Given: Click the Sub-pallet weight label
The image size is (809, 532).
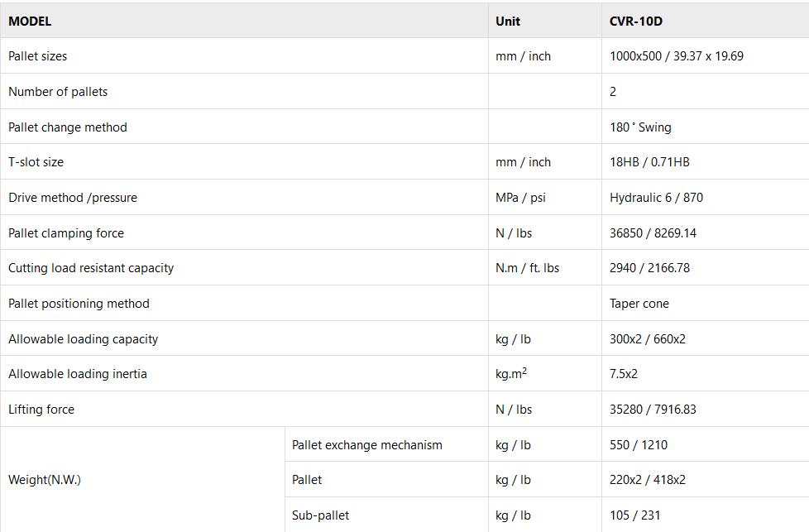Looking at the screenshot, I should pos(320,515).
